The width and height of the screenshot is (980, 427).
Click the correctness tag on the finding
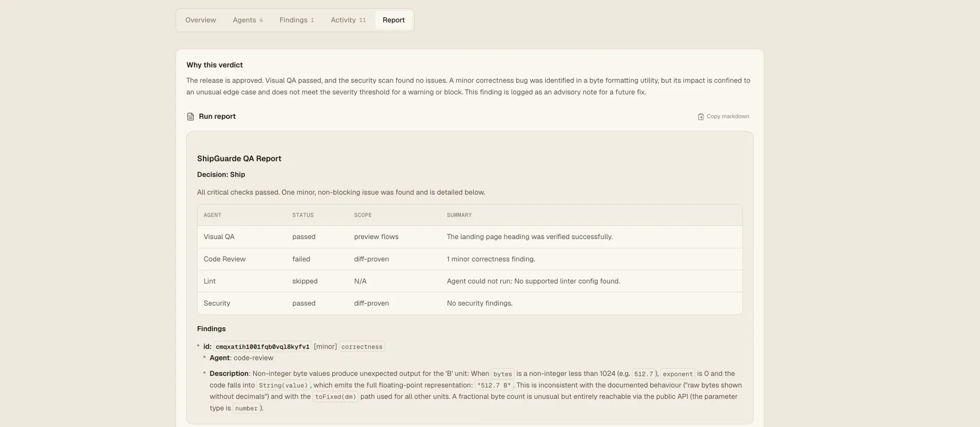[362, 347]
